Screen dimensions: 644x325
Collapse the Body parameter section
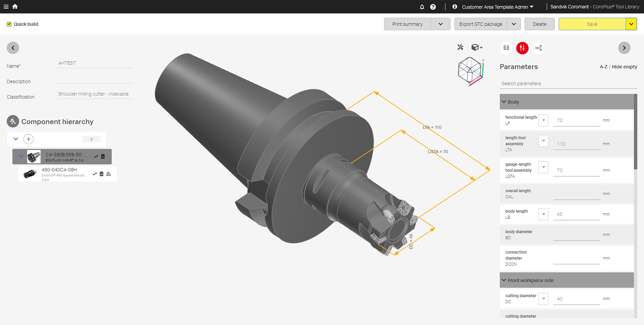click(504, 102)
